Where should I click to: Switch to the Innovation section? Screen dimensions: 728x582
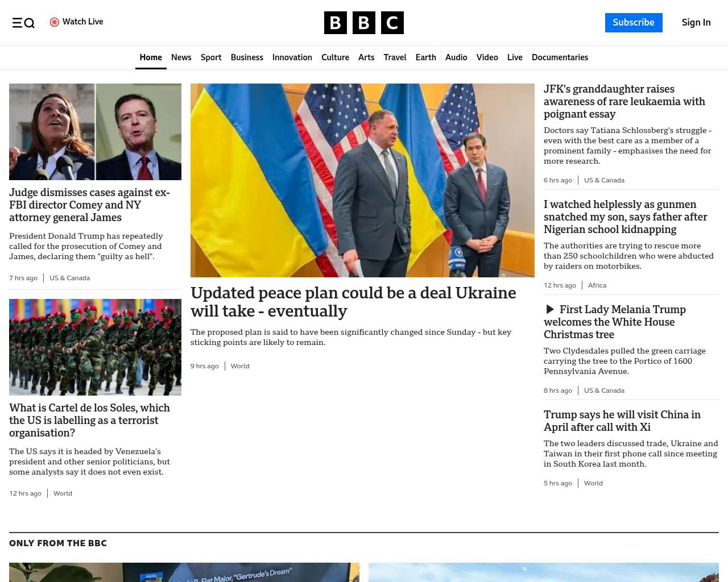point(292,57)
